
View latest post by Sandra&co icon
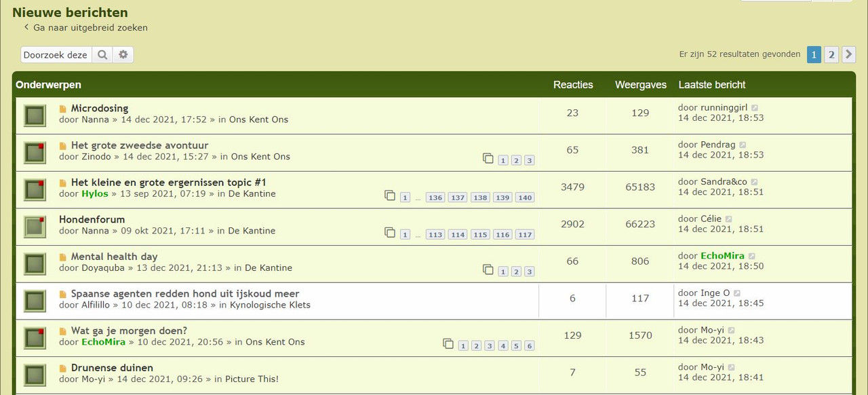754,183
